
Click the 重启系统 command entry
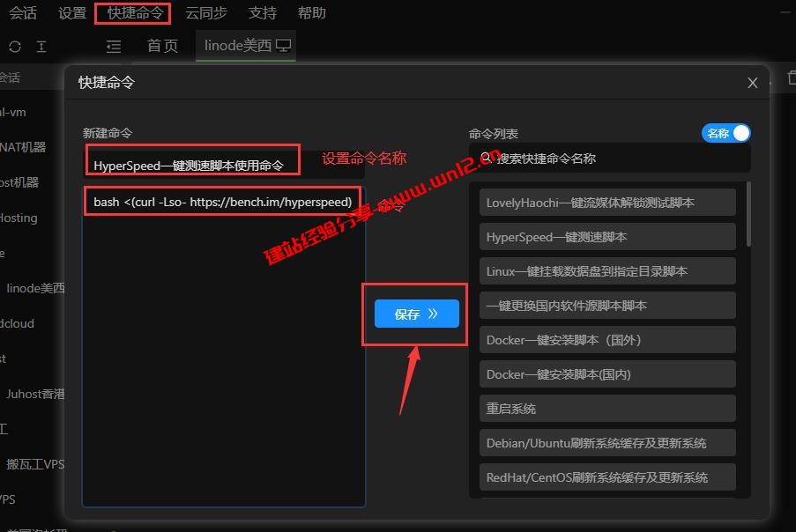(x=606, y=408)
